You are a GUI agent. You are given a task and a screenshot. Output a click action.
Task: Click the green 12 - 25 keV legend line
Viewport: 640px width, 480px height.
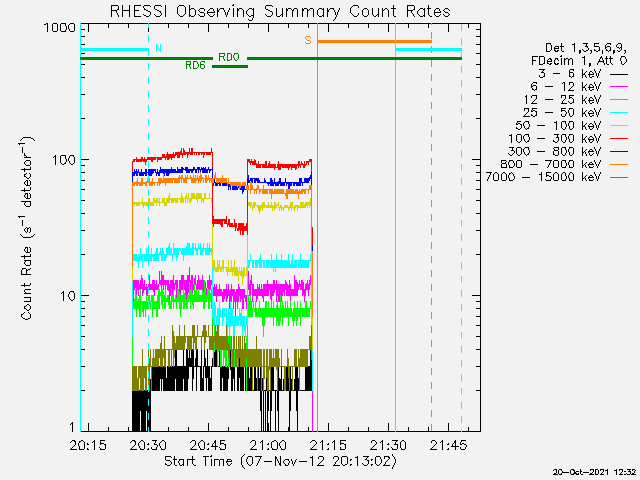point(619,100)
